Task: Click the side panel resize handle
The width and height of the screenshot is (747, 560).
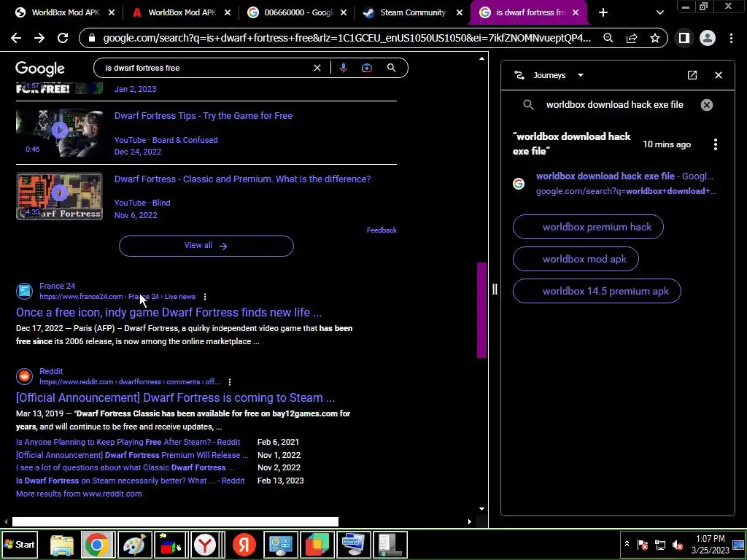Action: coord(495,289)
